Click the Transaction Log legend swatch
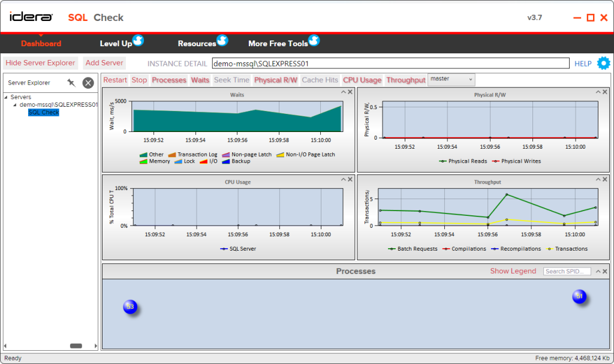The image size is (614, 364). [x=172, y=155]
